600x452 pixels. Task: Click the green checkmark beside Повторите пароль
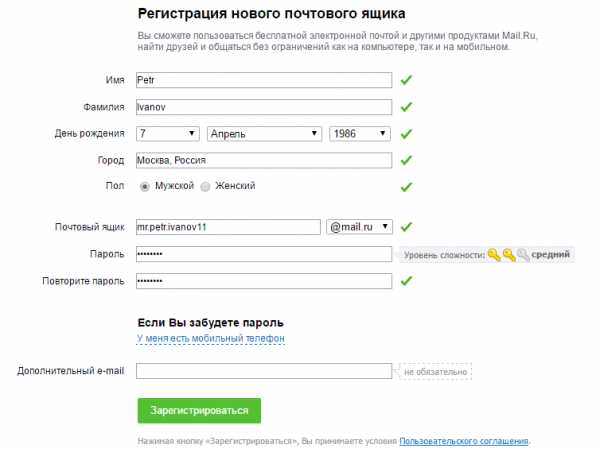coord(406,281)
